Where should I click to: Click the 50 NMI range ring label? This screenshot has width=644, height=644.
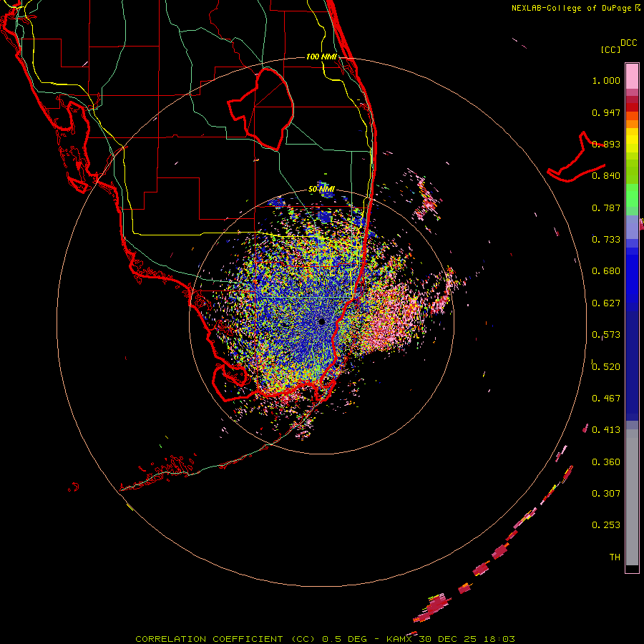(321, 190)
